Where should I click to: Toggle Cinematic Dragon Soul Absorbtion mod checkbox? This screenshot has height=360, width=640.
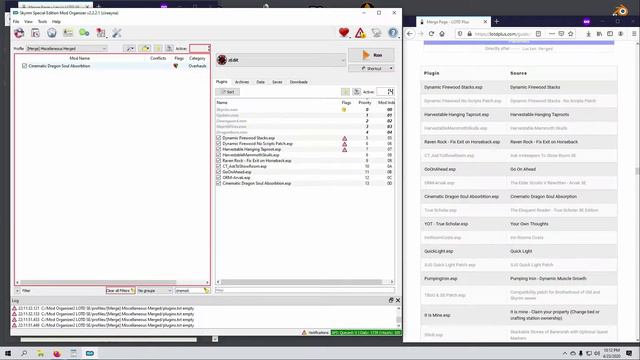point(24,66)
